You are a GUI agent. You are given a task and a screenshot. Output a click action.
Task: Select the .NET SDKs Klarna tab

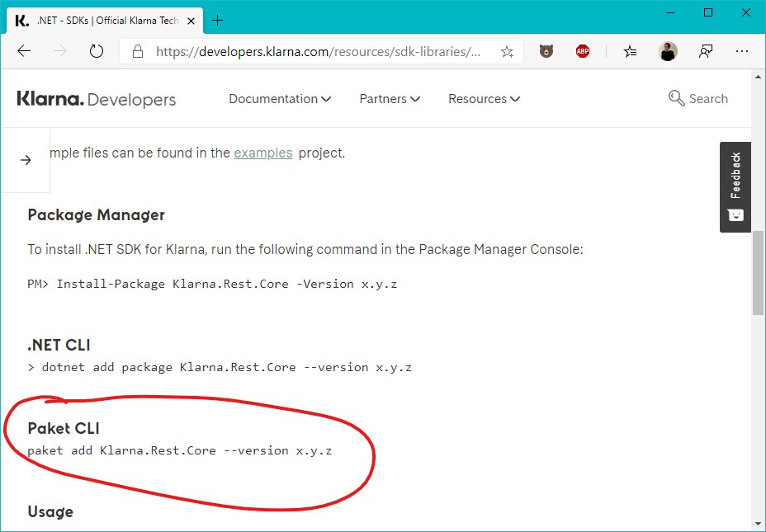click(105, 21)
